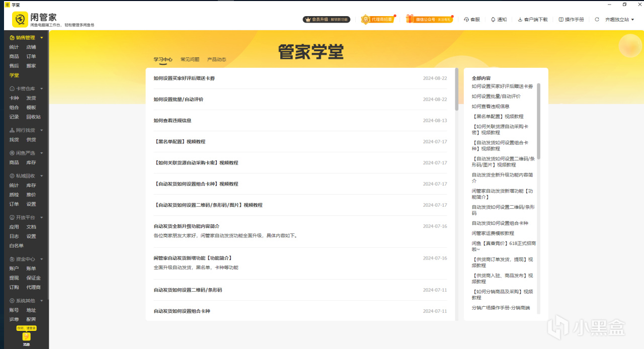The image size is (644, 349).
Task: Click the 客户端下载 download button
Action: point(532,20)
